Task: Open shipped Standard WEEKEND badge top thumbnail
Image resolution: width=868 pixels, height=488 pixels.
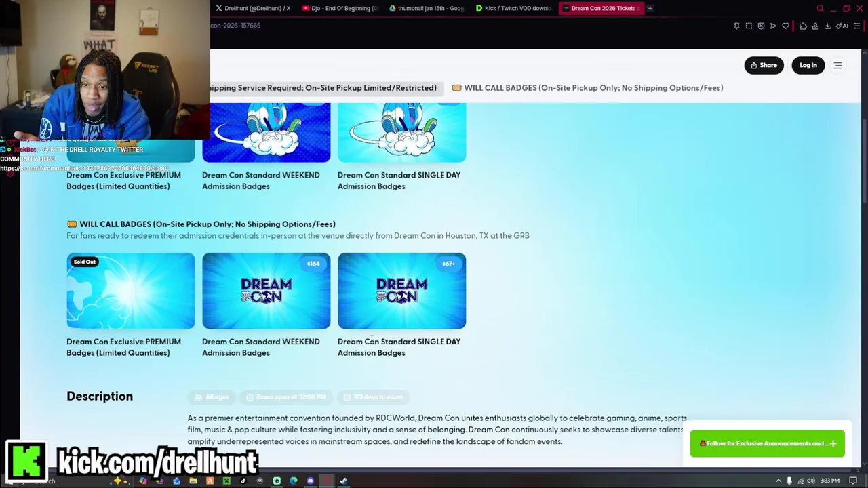Action: click(x=266, y=133)
